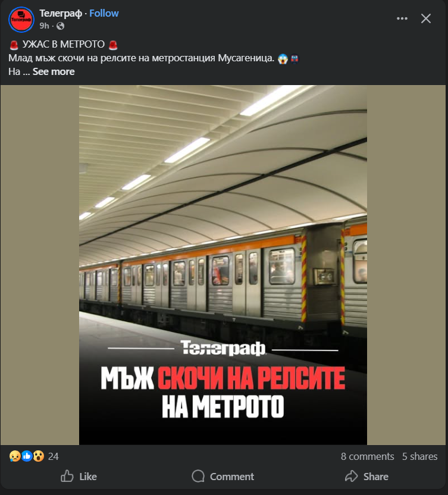
Task: Click the blue like reaction icon
Action: [x=27, y=456]
